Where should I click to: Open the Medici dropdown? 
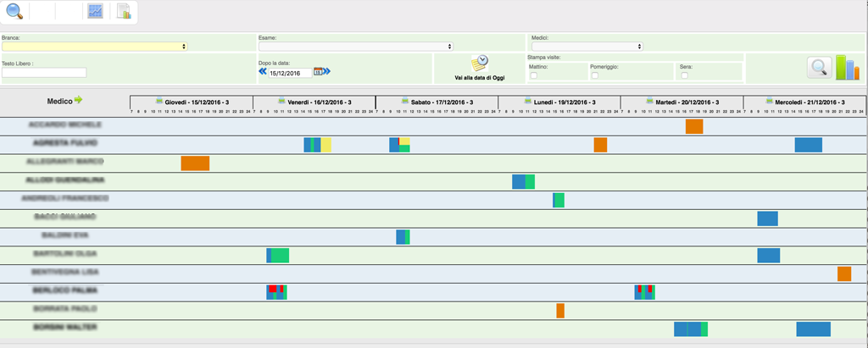[x=586, y=47]
